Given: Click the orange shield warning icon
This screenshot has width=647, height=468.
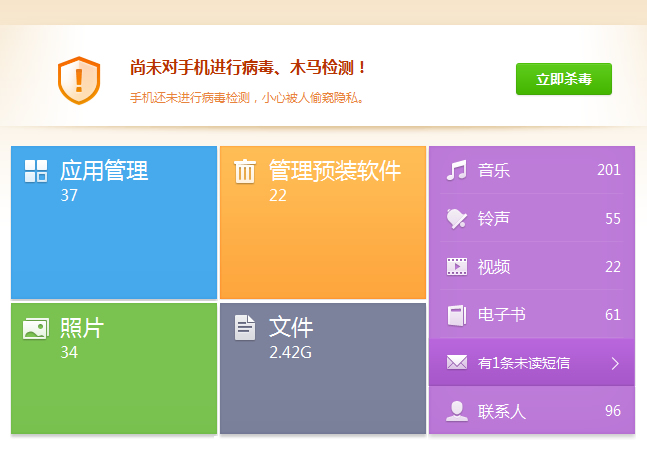Looking at the screenshot, I should click(79, 80).
